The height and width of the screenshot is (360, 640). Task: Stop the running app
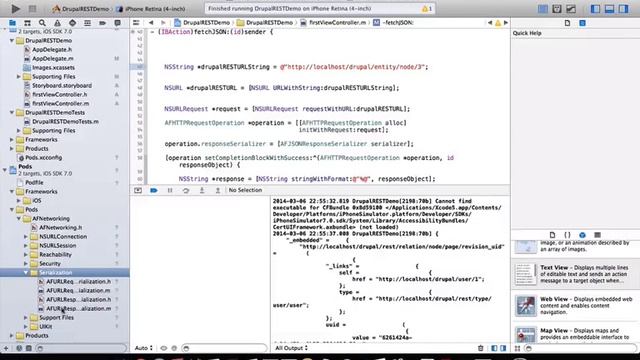point(32,8)
